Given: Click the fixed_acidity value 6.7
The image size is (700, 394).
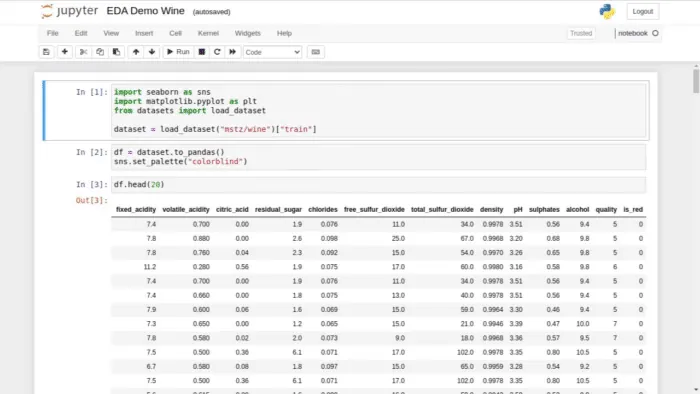Looking at the screenshot, I should point(151,366).
